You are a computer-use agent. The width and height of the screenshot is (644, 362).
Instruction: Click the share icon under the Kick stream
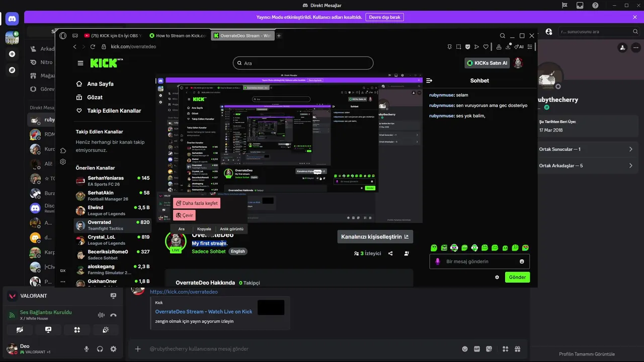(x=390, y=253)
